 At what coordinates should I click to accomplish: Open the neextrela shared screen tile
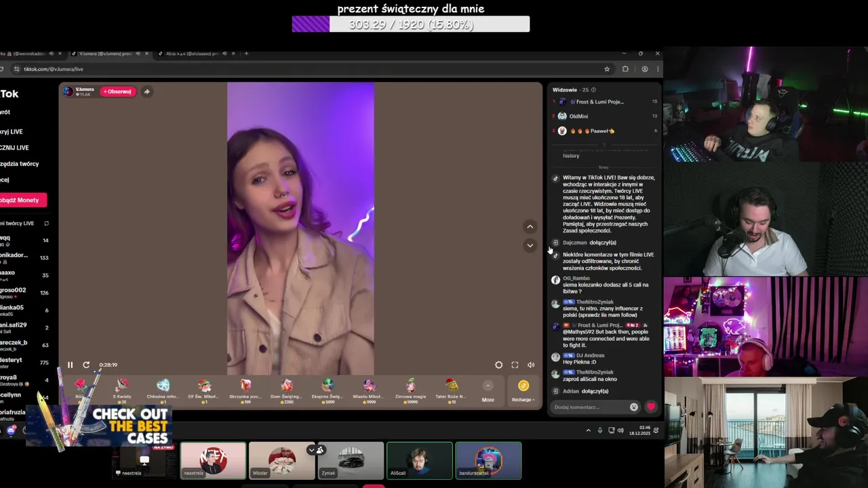point(144,461)
